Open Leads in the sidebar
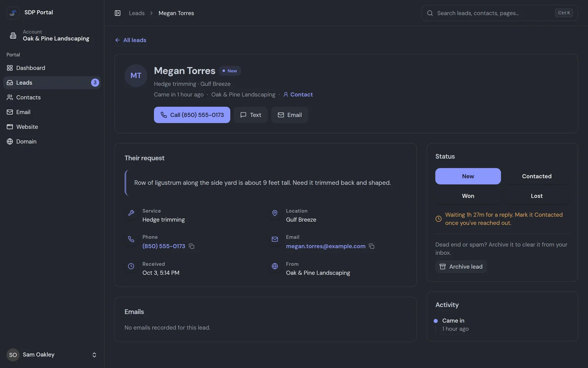 click(52, 82)
